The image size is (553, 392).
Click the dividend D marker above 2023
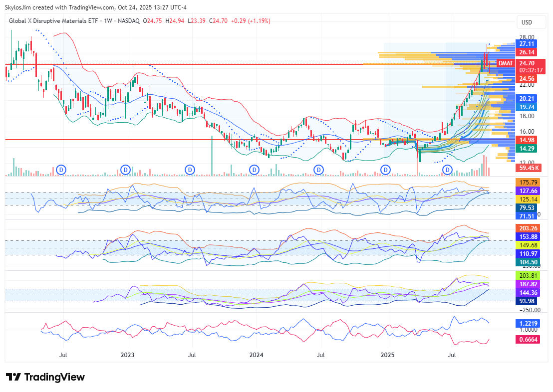click(126, 170)
